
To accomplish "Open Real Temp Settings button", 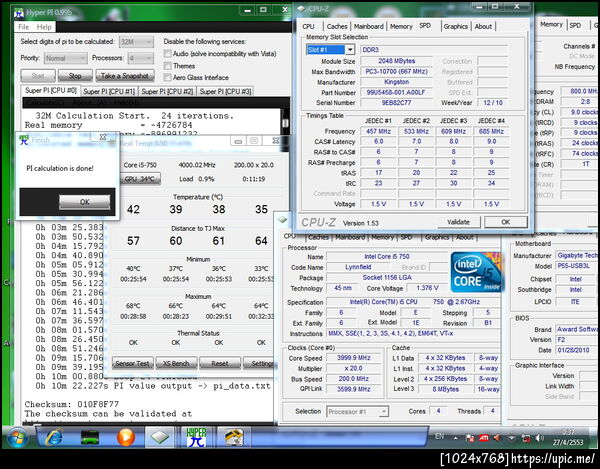I will pos(261,363).
